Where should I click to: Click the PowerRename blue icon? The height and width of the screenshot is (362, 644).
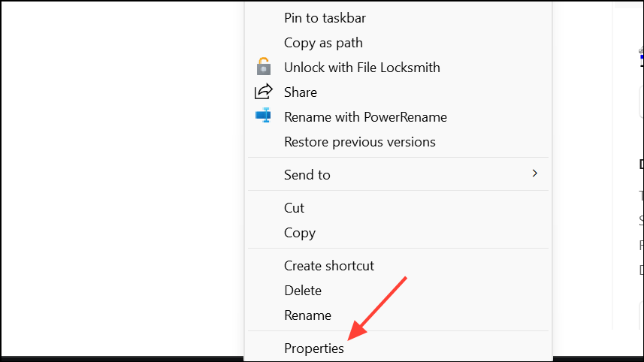(263, 116)
